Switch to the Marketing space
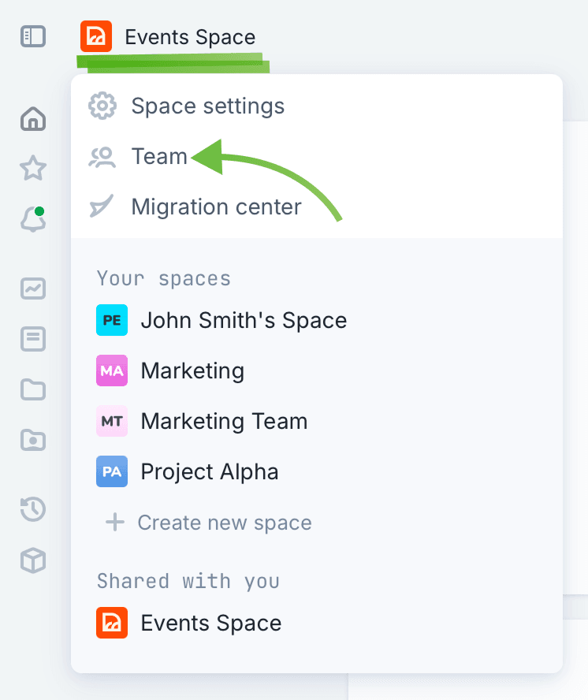Screen dimensions: 588x700 [192, 371]
